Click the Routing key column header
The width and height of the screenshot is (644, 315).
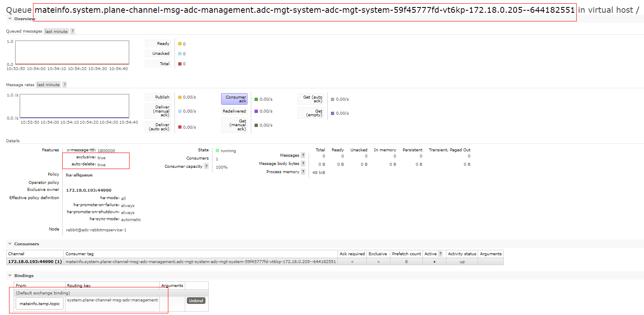point(112,285)
